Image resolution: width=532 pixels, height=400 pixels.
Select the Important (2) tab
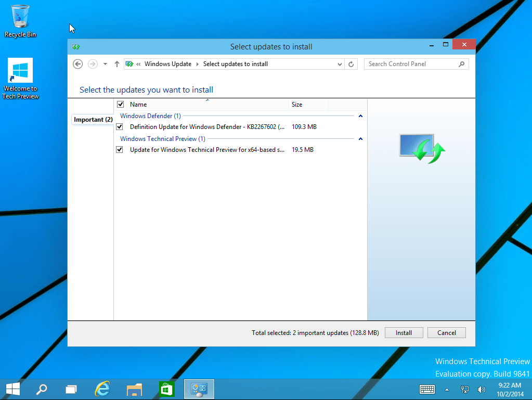(93, 120)
